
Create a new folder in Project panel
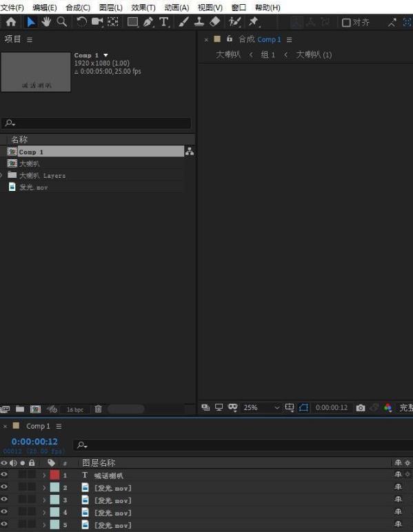coord(20,409)
